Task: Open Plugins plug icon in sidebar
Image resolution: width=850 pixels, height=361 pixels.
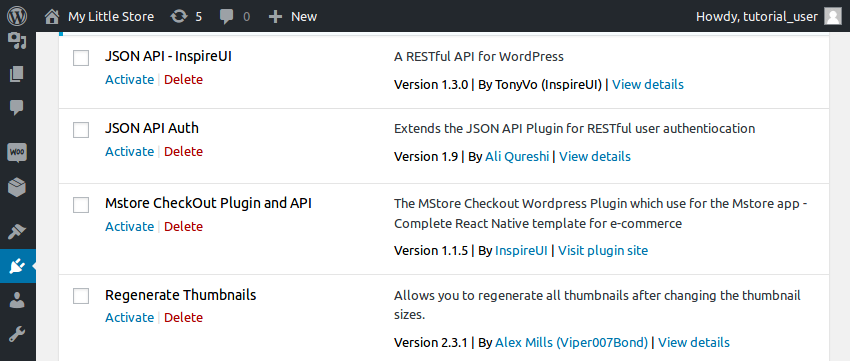Action: [x=17, y=266]
